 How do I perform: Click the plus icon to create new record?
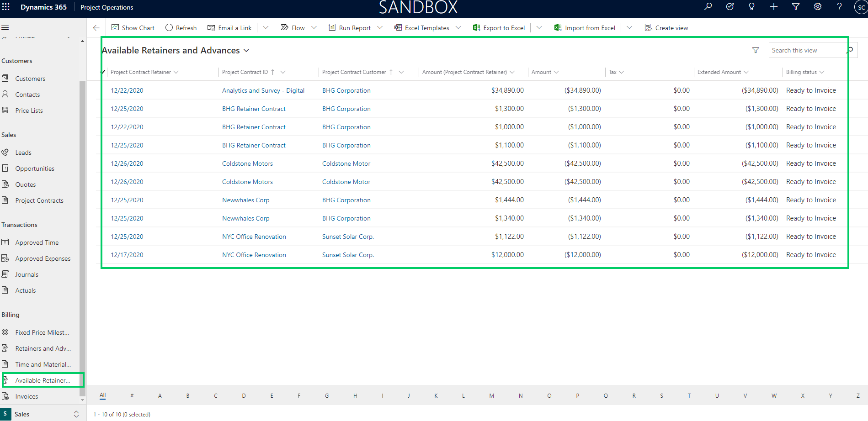coord(774,7)
